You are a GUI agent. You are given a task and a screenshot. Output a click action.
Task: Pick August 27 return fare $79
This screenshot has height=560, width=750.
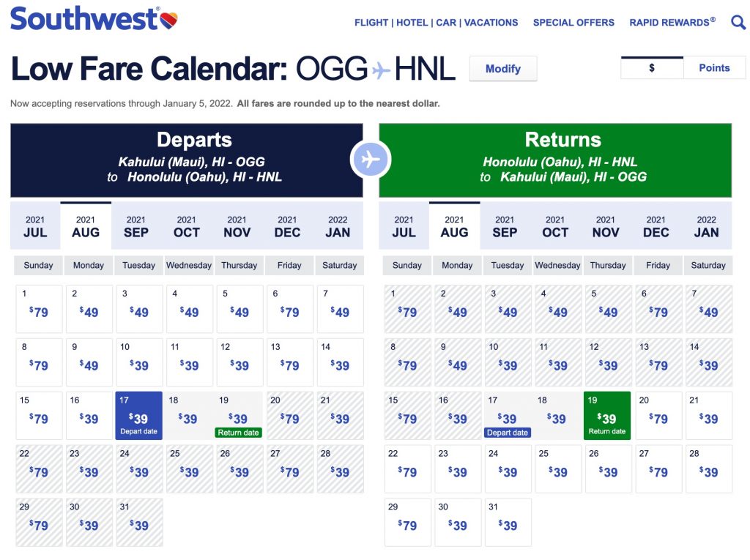[x=658, y=469]
